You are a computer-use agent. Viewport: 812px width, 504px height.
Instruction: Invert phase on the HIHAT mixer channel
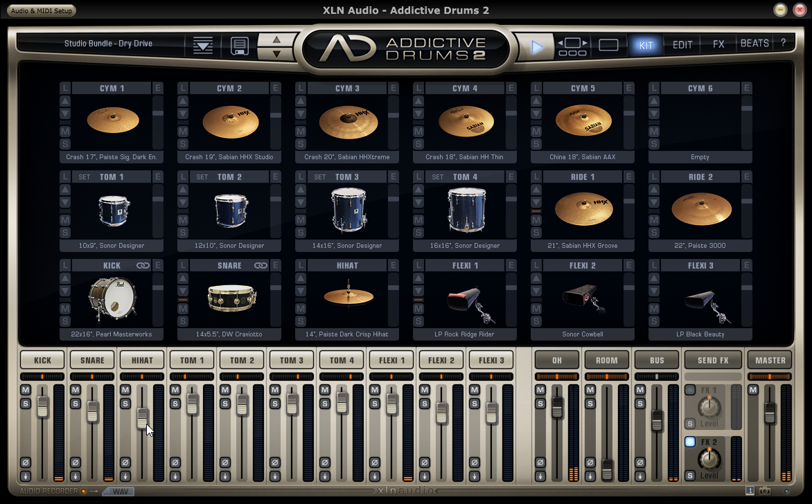tap(125, 462)
